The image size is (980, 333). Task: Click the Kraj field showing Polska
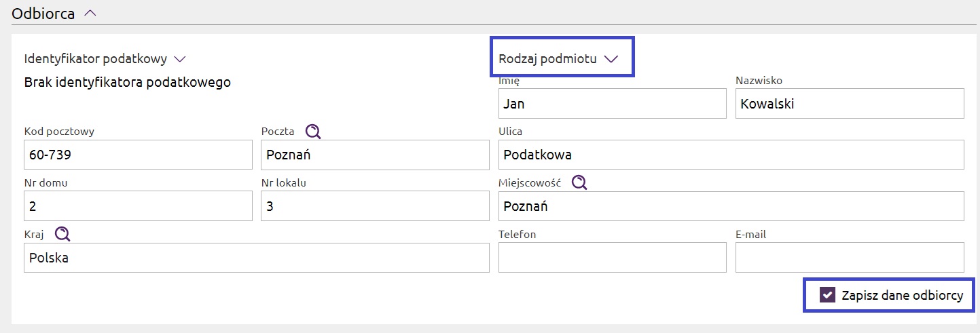[256, 258]
